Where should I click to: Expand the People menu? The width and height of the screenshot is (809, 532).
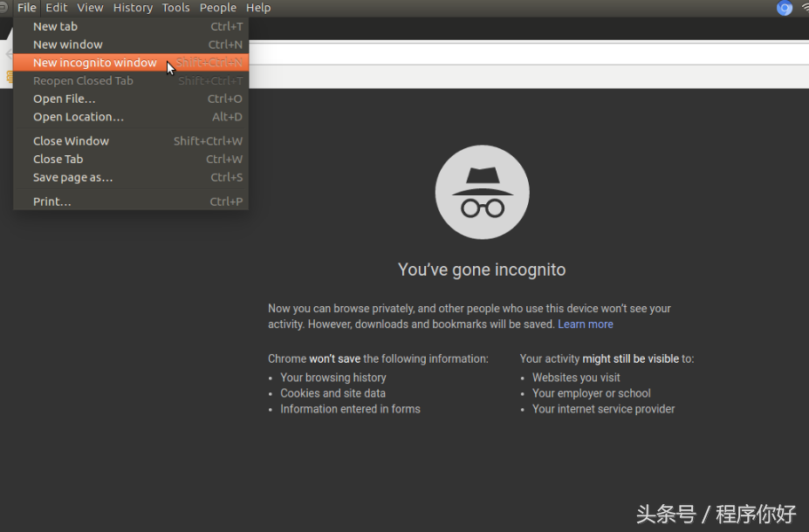(217, 8)
